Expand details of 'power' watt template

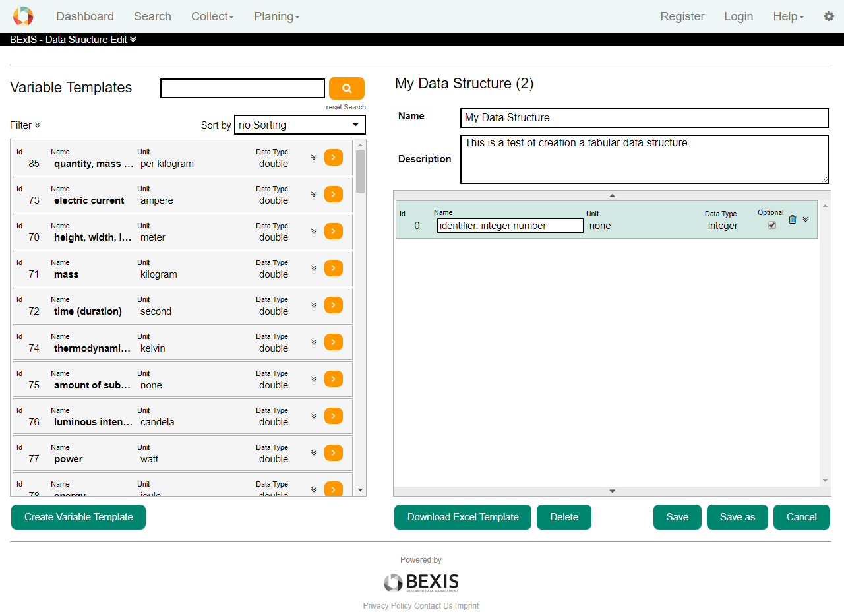[314, 452]
